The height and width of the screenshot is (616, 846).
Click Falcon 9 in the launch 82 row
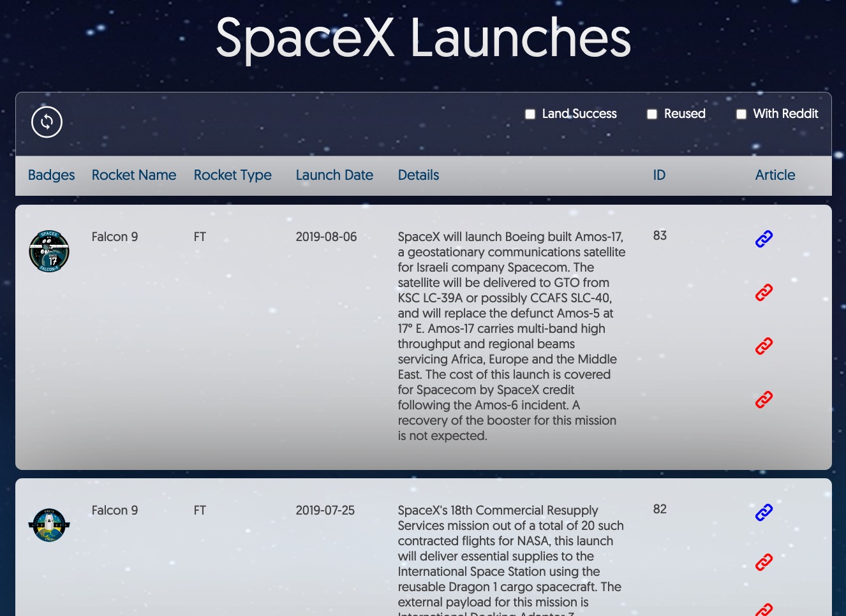(x=115, y=510)
